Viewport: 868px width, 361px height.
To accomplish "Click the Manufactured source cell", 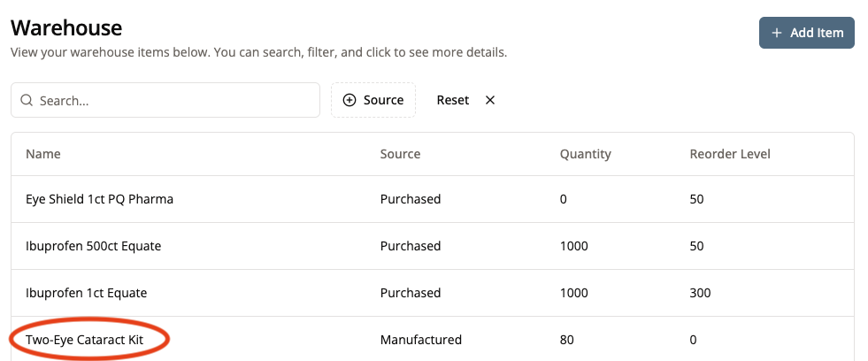I will point(421,340).
